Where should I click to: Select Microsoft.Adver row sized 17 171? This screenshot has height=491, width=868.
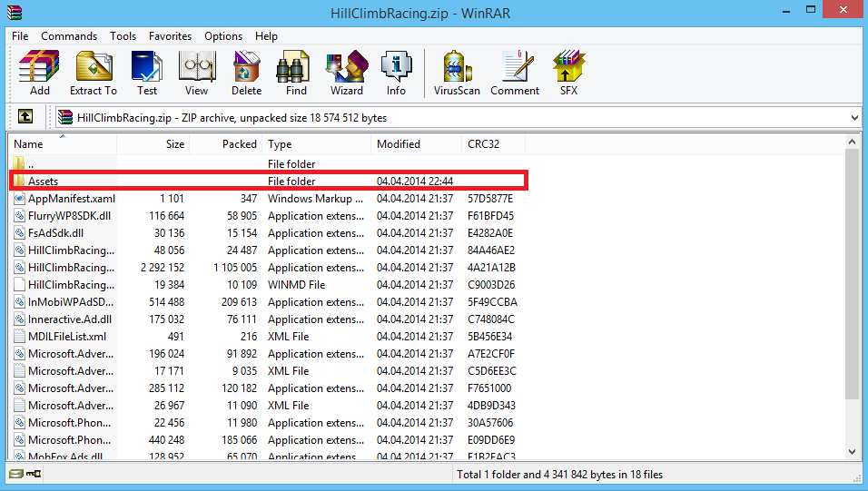(267, 370)
